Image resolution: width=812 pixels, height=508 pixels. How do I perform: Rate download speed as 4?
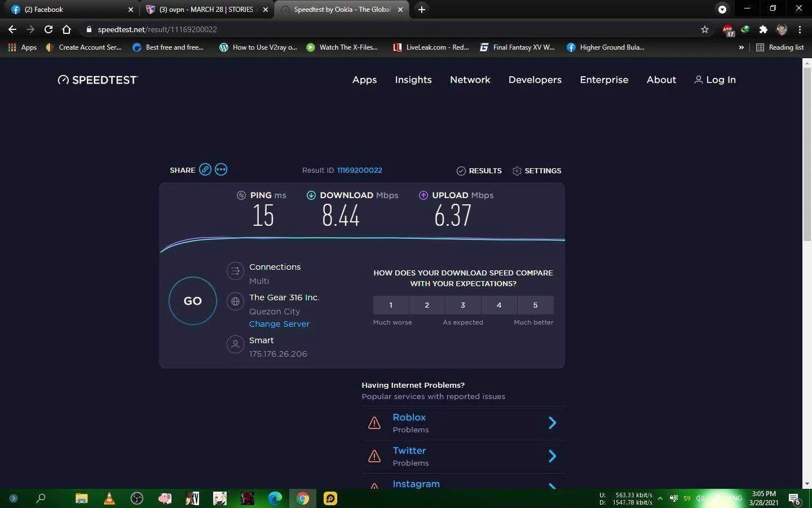[x=499, y=305]
